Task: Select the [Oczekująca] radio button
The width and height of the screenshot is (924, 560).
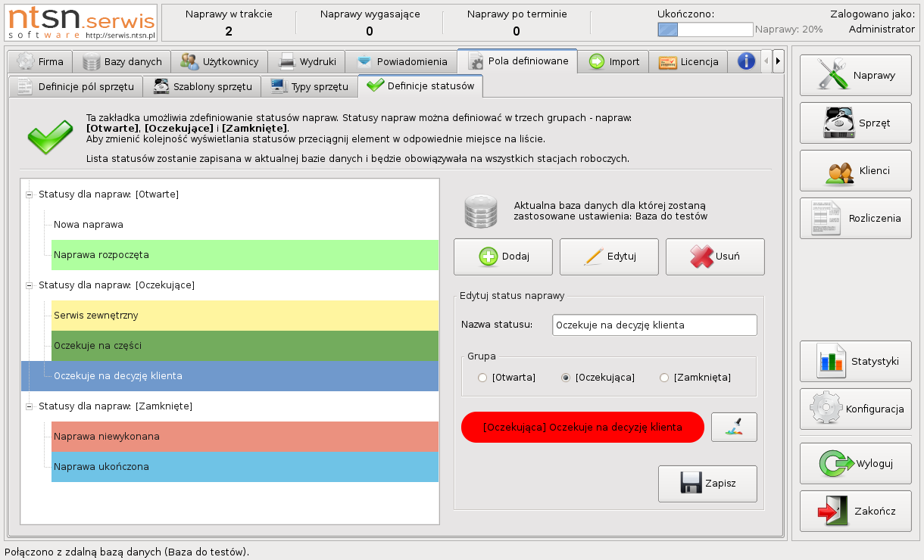Action: [566, 378]
